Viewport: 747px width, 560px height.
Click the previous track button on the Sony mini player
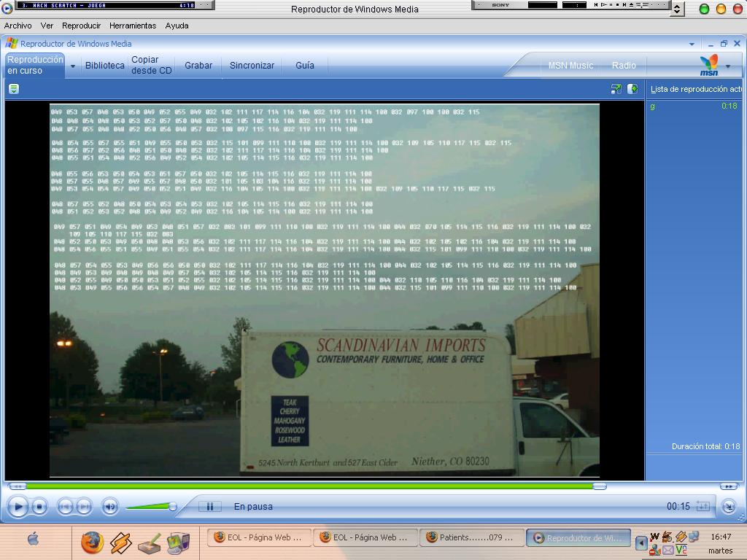click(x=596, y=5)
